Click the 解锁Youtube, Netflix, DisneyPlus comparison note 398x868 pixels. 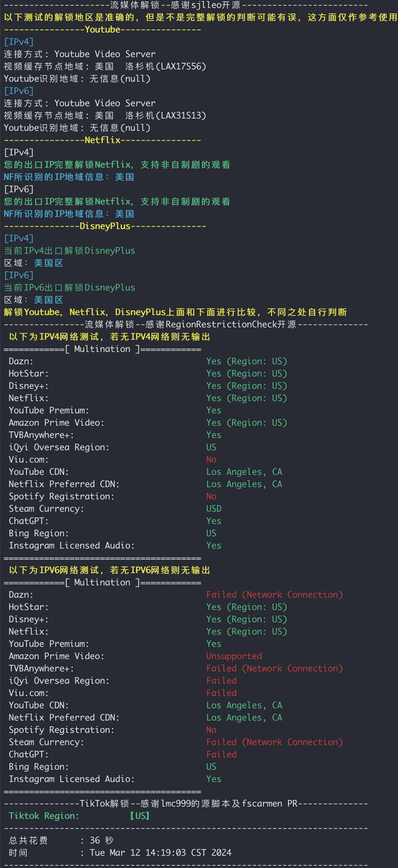[175, 312]
